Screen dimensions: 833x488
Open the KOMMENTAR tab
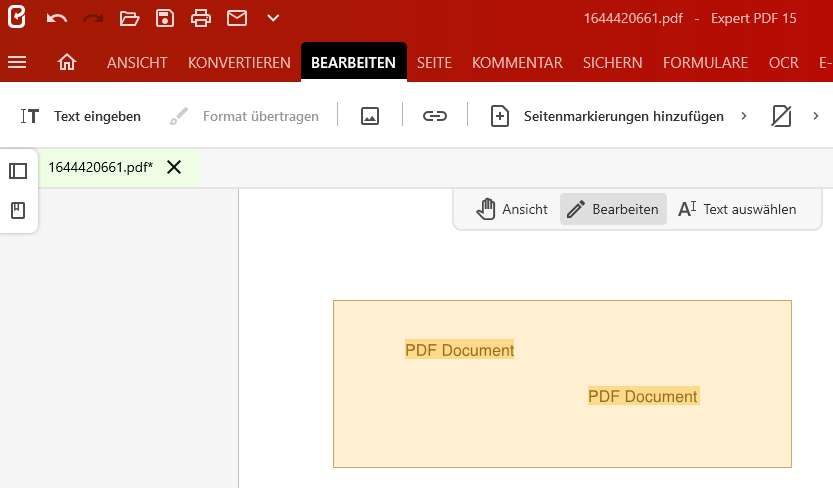click(x=517, y=63)
